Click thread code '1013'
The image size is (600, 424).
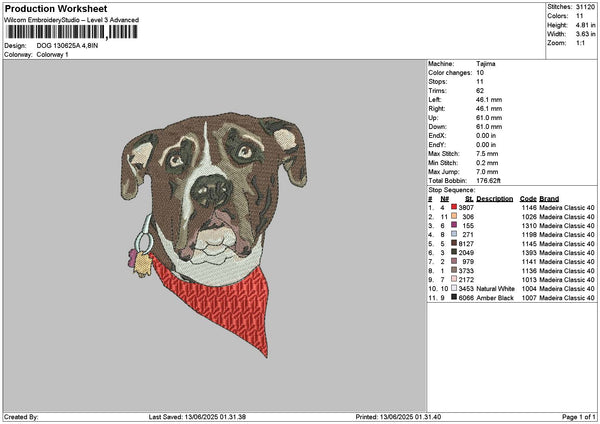pyautogui.click(x=529, y=280)
